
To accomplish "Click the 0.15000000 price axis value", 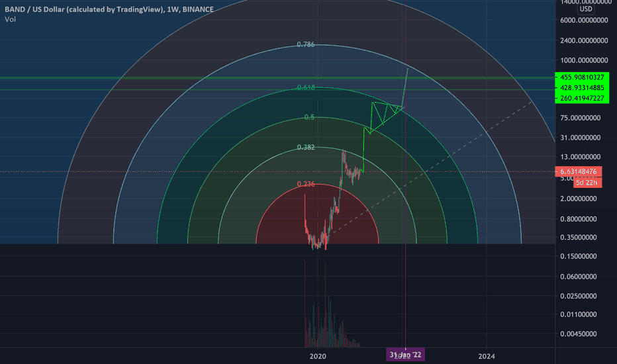I will click(x=579, y=256).
